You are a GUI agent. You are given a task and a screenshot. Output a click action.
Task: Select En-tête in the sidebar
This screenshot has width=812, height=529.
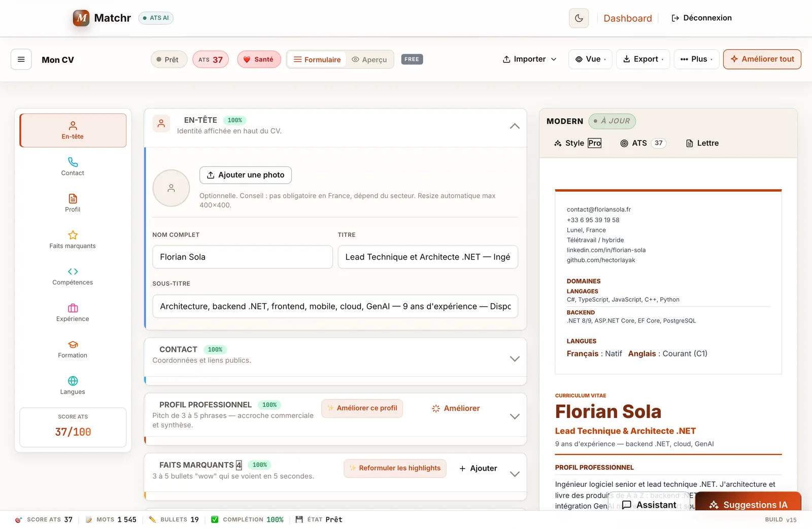pos(73,130)
